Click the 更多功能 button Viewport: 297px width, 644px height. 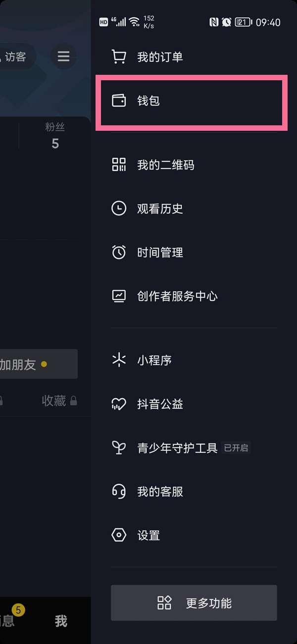point(194,603)
